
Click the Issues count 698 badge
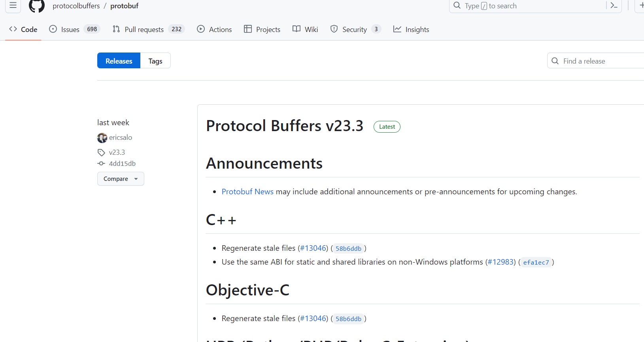92,29
